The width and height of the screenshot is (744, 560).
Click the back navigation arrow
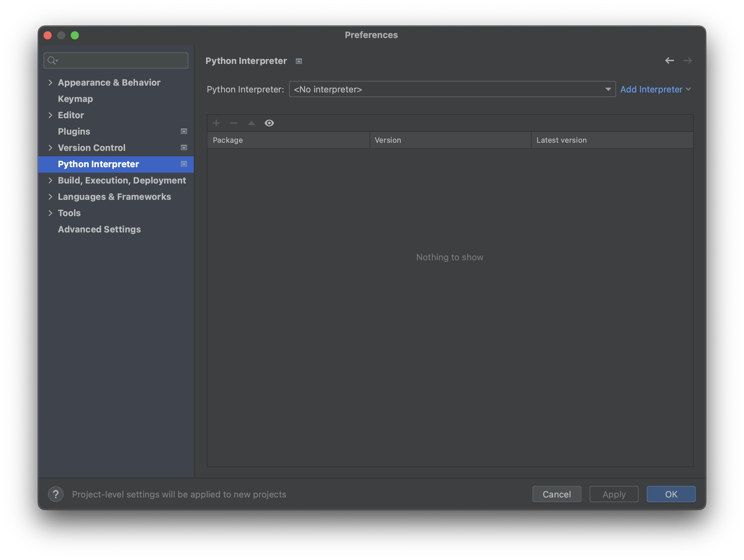(x=670, y=60)
